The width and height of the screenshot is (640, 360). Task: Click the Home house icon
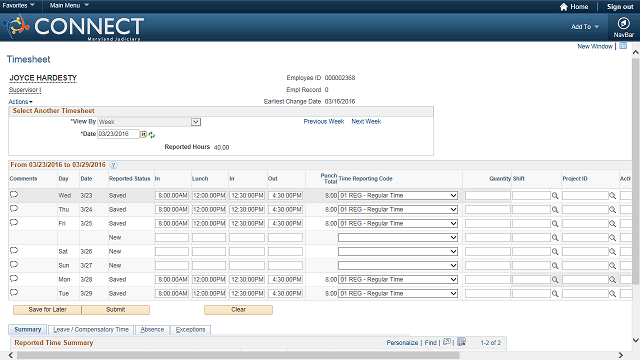click(x=564, y=7)
